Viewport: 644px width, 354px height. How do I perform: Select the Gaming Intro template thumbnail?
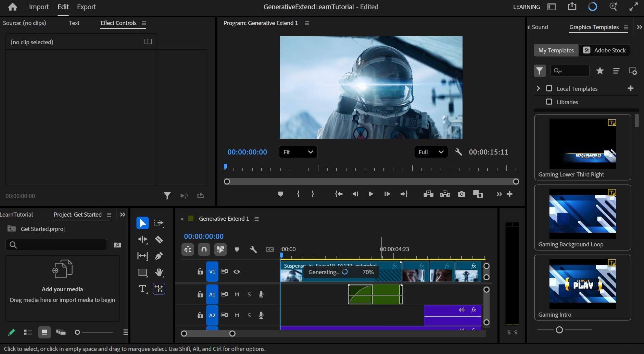tap(582, 284)
